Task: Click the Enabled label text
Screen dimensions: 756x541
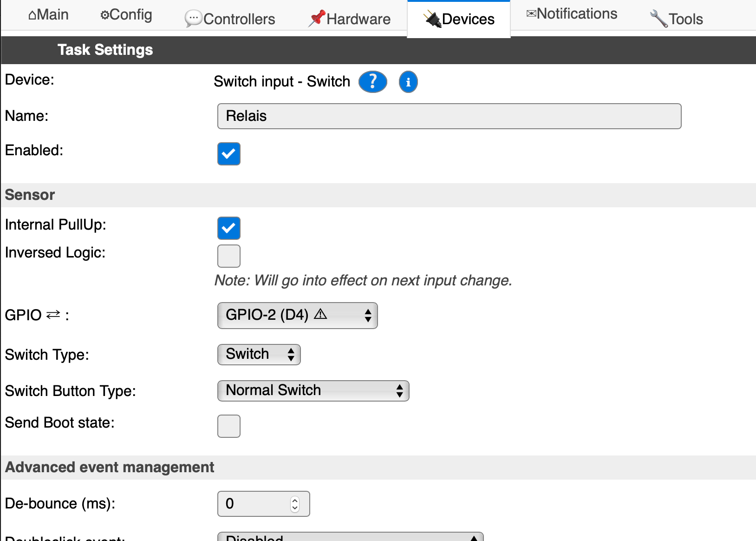Action: coord(34,150)
